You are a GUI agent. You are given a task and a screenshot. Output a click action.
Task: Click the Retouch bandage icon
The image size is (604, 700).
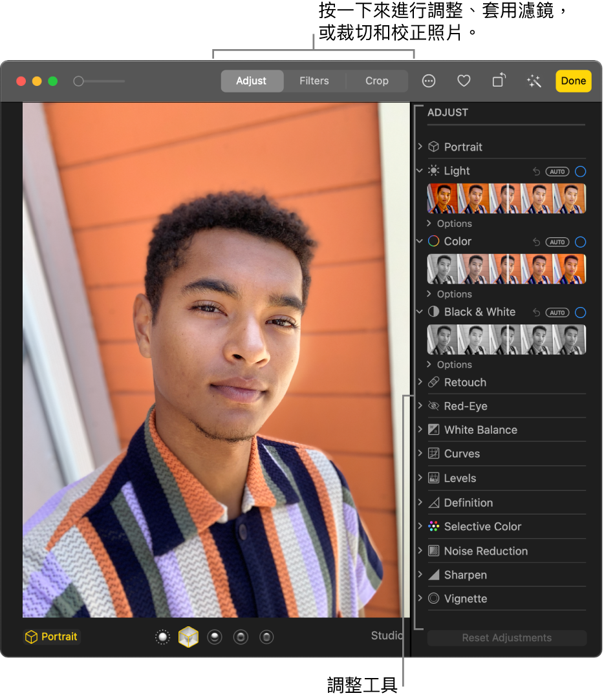[433, 382]
